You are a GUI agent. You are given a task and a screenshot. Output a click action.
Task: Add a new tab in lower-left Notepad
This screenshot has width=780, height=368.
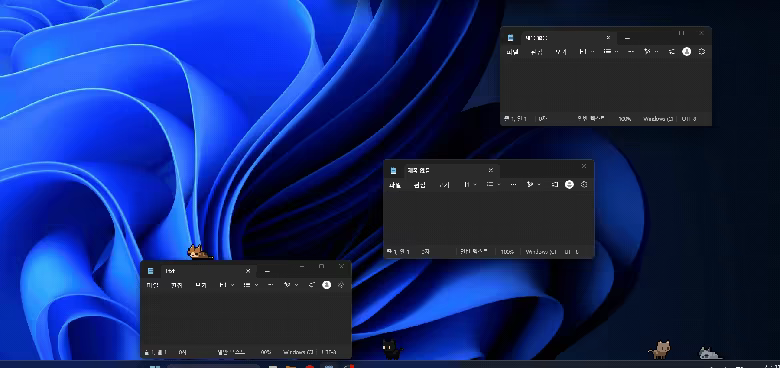click(267, 271)
